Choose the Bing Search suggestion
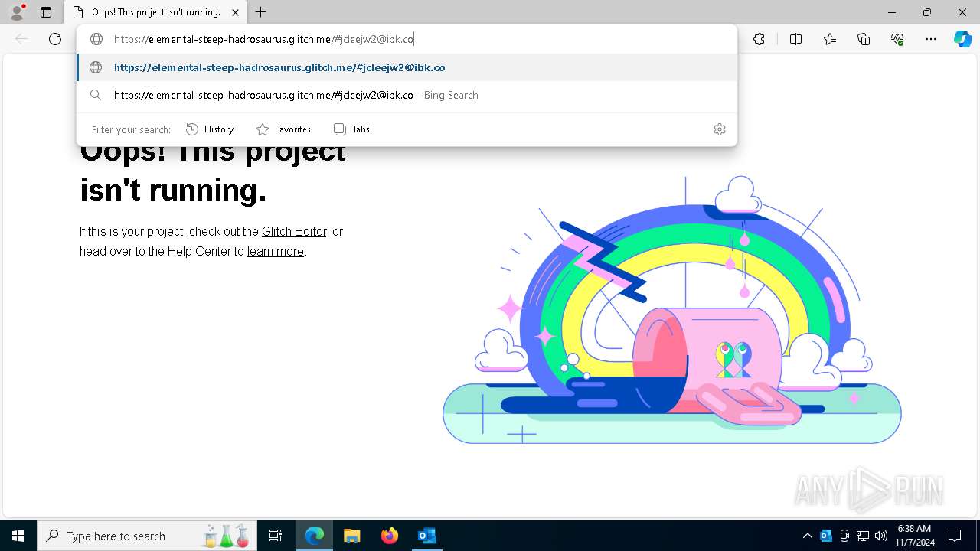Screen dimensions: 980x551 click(x=407, y=95)
